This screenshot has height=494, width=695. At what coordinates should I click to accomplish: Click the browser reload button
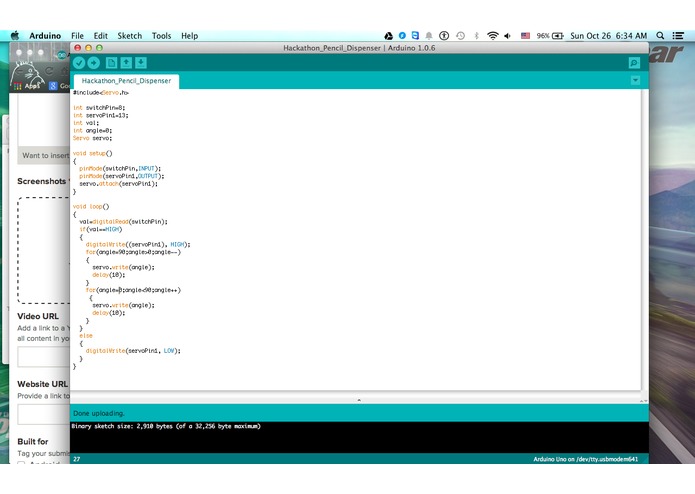tap(49, 70)
